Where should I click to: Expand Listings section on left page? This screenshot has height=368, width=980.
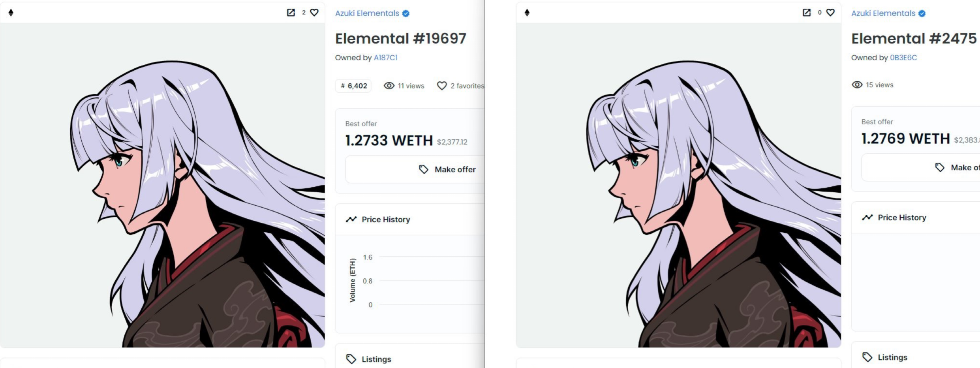point(410,359)
